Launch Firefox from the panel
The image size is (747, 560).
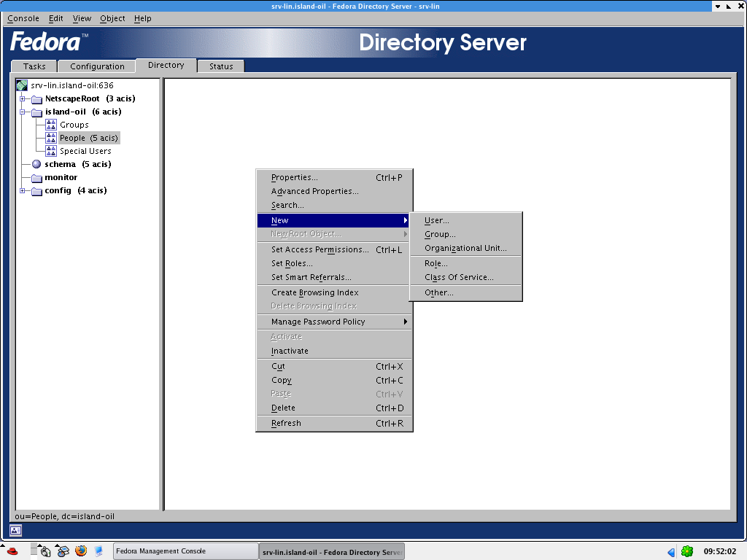(x=81, y=551)
